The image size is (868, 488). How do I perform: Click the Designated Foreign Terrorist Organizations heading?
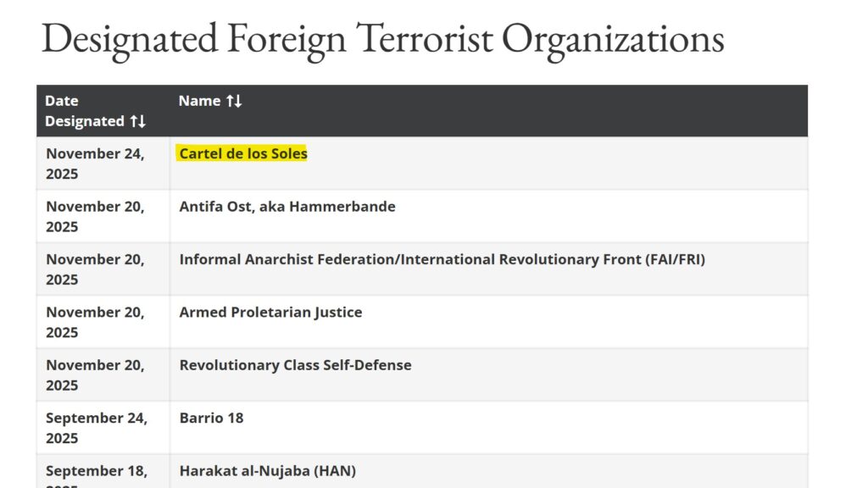pyautogui.click(x=382, y=38)
